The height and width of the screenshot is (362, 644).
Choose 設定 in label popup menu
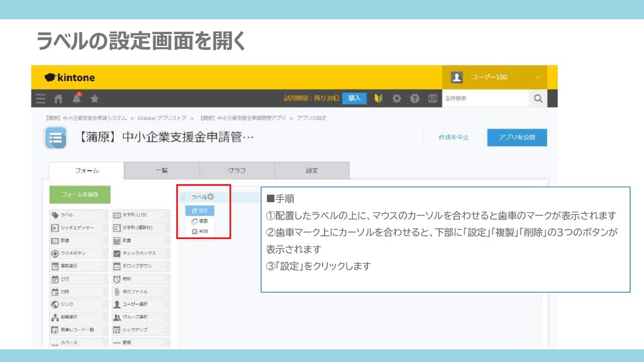[199, 211]
